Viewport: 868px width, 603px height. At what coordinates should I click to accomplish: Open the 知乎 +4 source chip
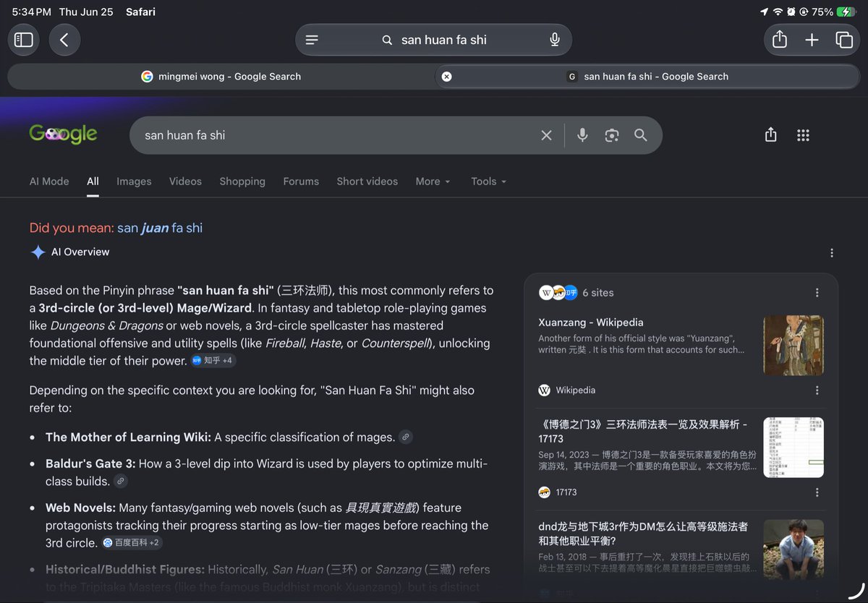coord(213,360)
